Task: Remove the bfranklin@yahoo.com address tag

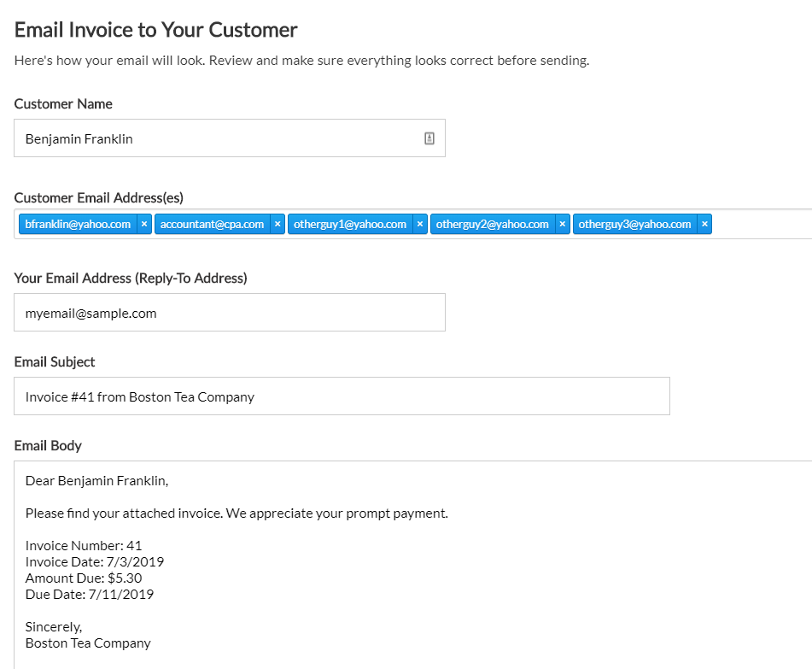Action: (x=144, y=224)
